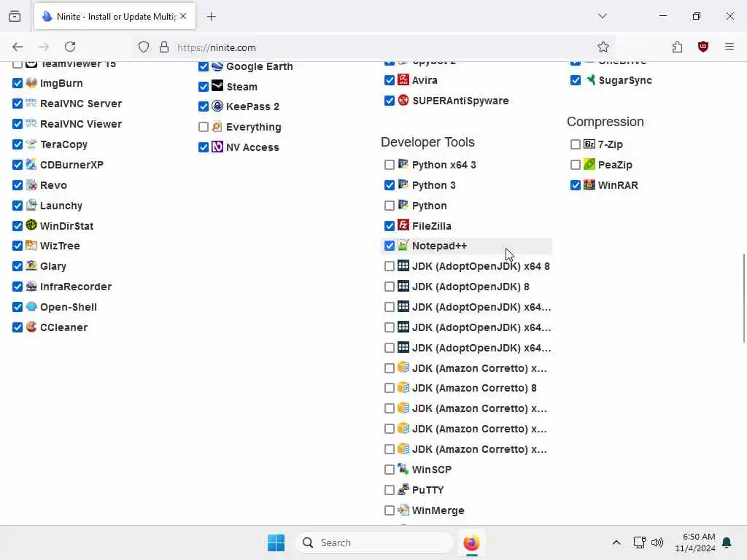This screenshot has width=747, height=560.
Task: Click the WinRAR icon
Action: 589,184
